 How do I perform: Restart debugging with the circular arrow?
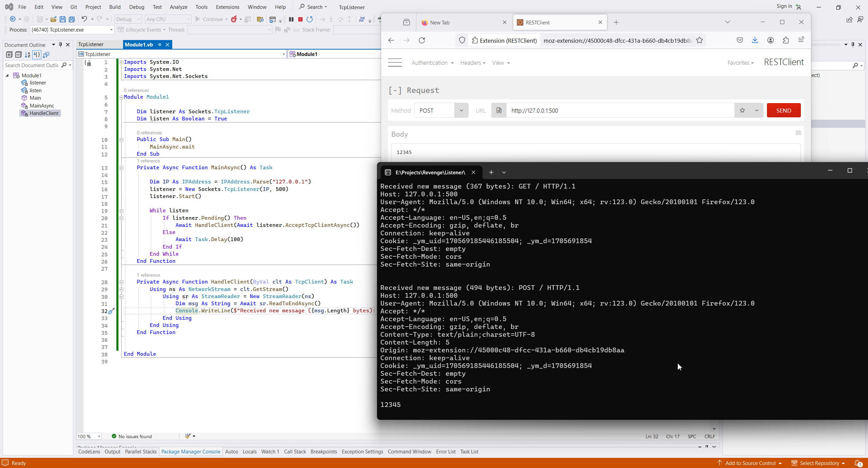click(310, 19)
